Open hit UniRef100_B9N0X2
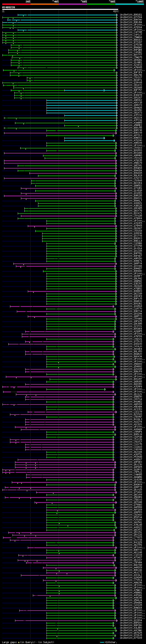The height and width of the screenshot is (644, 146). (x=131, y=138)
